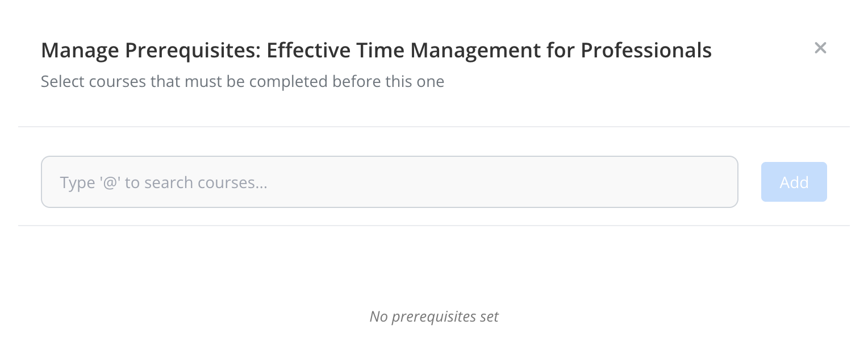Activate the prerequisite course search field

tap(389, 182)
